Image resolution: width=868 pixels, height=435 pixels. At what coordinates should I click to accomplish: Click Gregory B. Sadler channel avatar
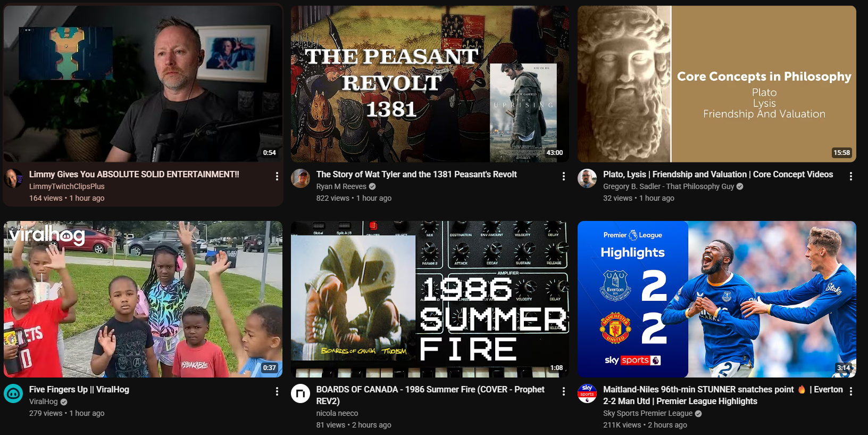(587, 178)
